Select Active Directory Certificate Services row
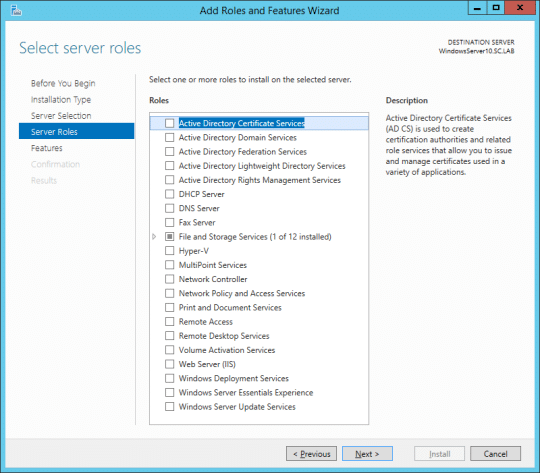540x473 pixels. [x=259, y=123]
